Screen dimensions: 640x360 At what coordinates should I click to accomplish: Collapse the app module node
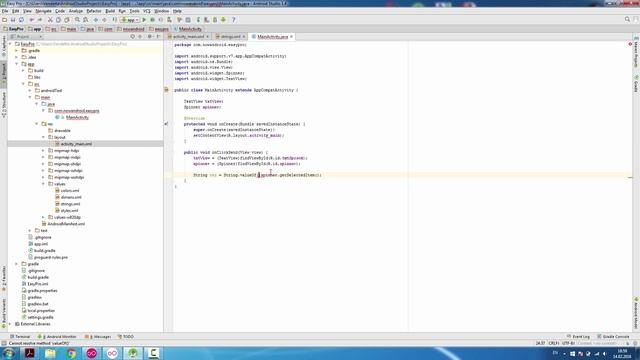(x=16, y=64)
